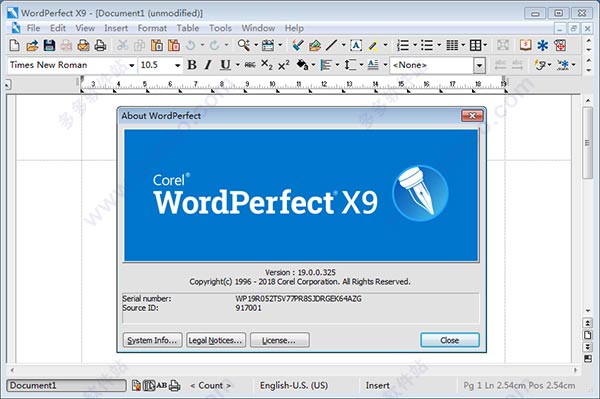
Task: Click the Print icon in toolbar
Action: pos(100,46)
